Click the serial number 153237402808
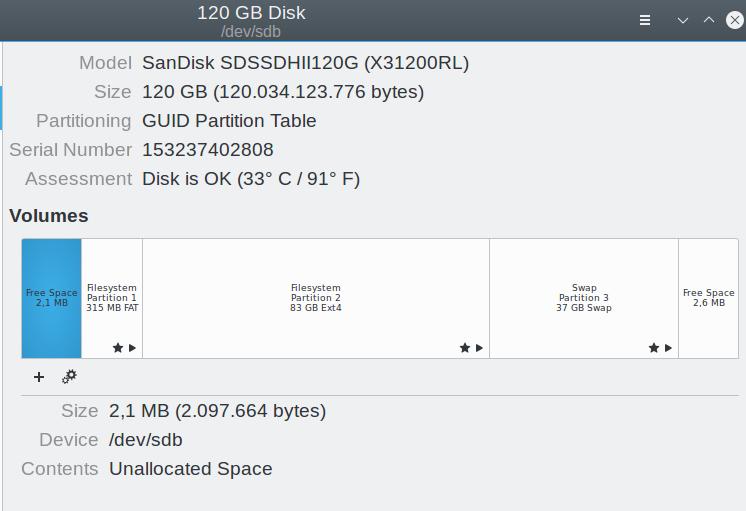Image resolution: width=746 pixels, height=511 pixels. click(208, 150)
